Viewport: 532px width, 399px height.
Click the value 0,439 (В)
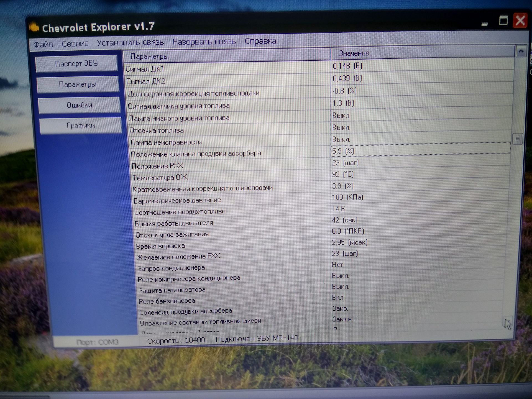coord(347,78)
